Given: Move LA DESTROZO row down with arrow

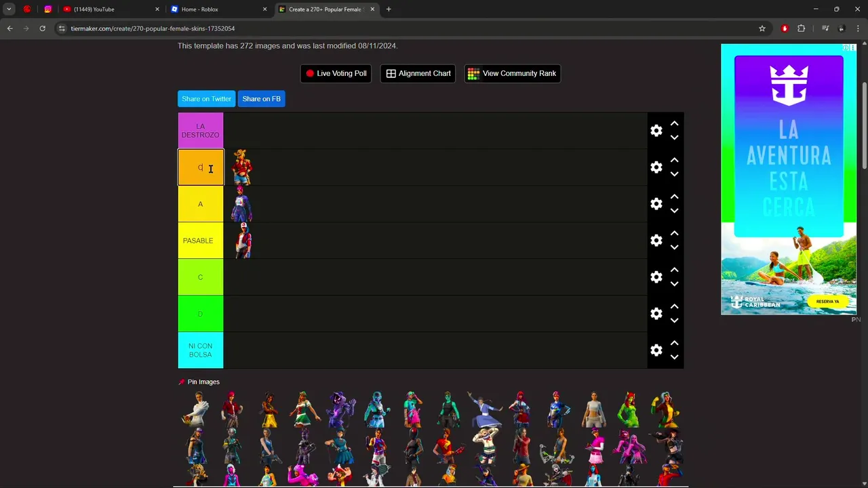Looking at the screenshot, I should click(x=674, y=138).
